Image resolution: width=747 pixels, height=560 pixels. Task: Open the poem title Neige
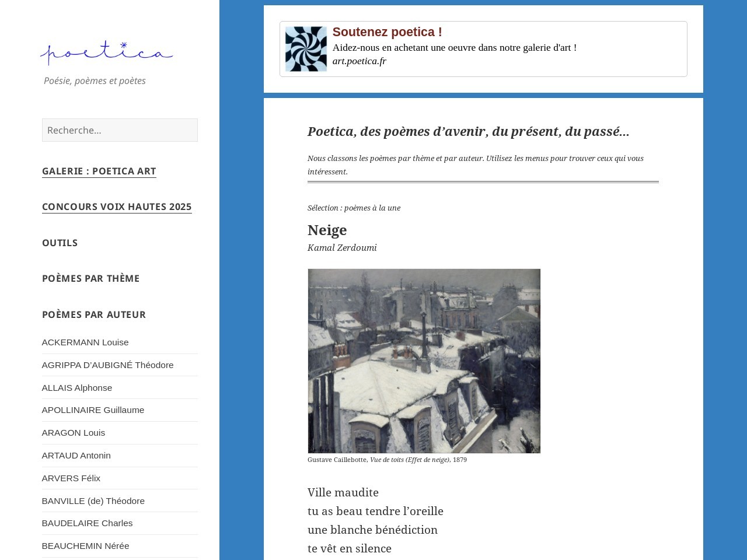[327, 230]
